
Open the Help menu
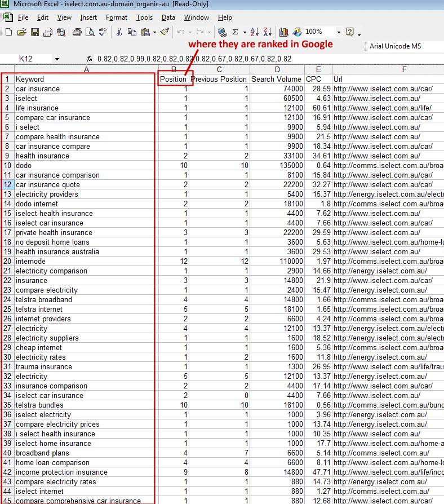tap(225, 17)
